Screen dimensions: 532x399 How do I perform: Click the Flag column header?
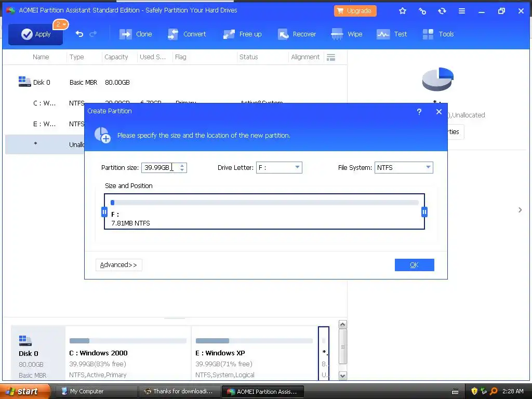click(180, 57)
